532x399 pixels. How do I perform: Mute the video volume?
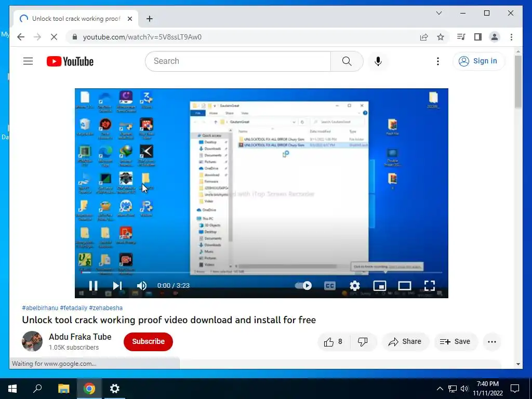coord(142,286)
